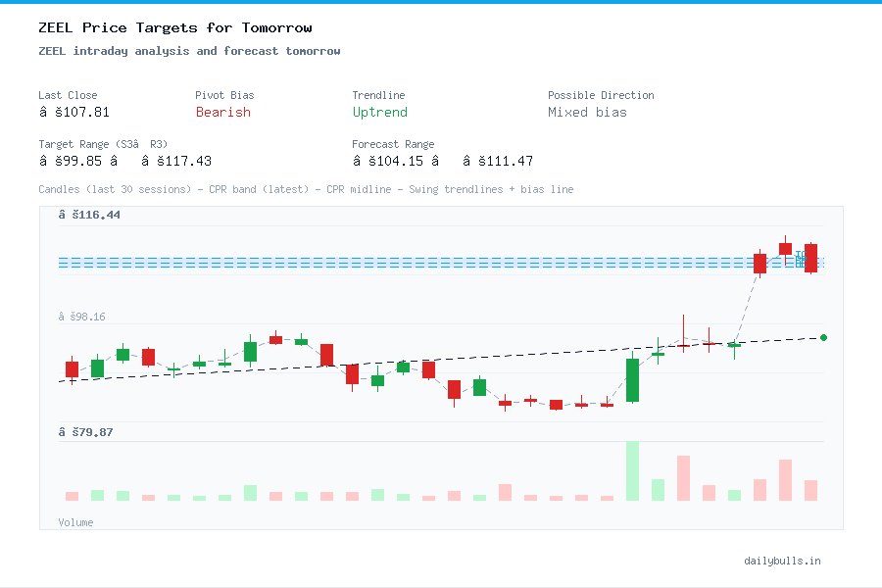Click the 'Target Range (S3 R3)' label

coord(103,144)
